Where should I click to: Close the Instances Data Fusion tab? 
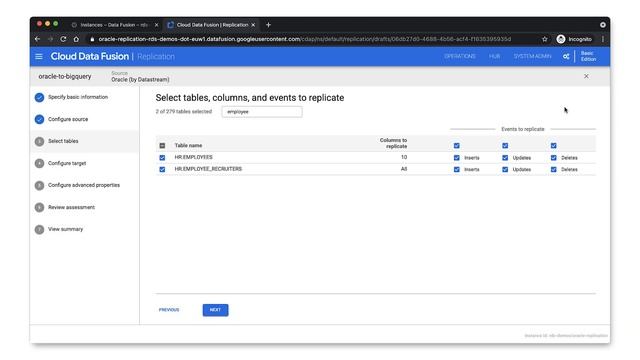(x=156, y=25)
